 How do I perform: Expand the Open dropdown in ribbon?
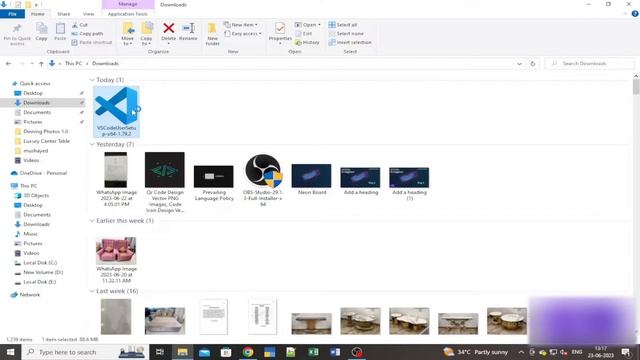(x=308, y=25)
